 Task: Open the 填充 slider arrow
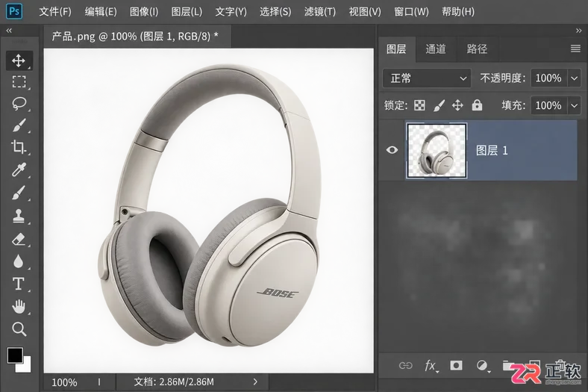[574, 105]
